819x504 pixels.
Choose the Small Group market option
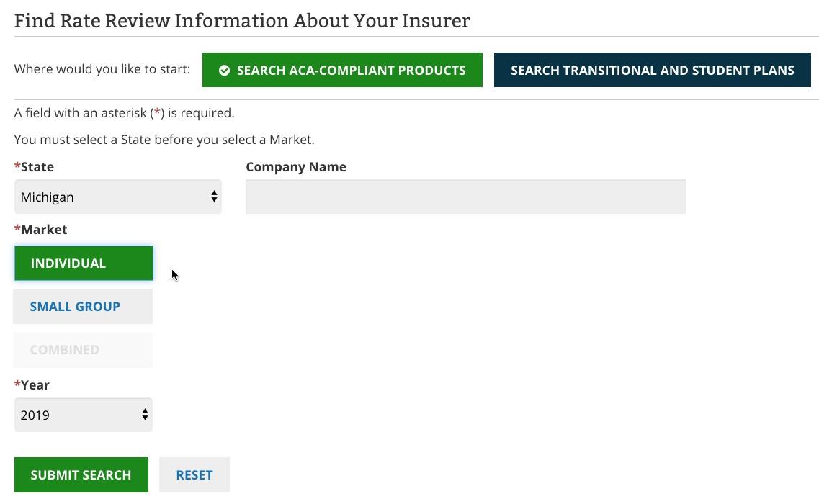(84, 307)
